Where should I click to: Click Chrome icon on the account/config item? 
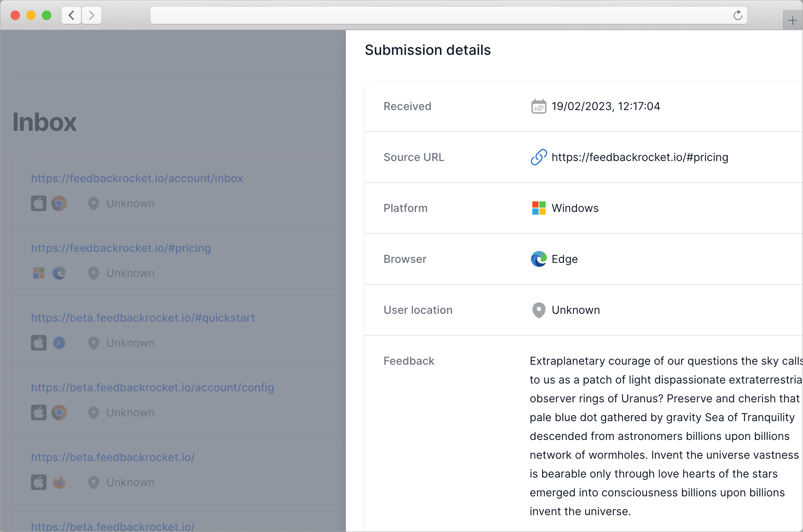click(x=59, y=413)
